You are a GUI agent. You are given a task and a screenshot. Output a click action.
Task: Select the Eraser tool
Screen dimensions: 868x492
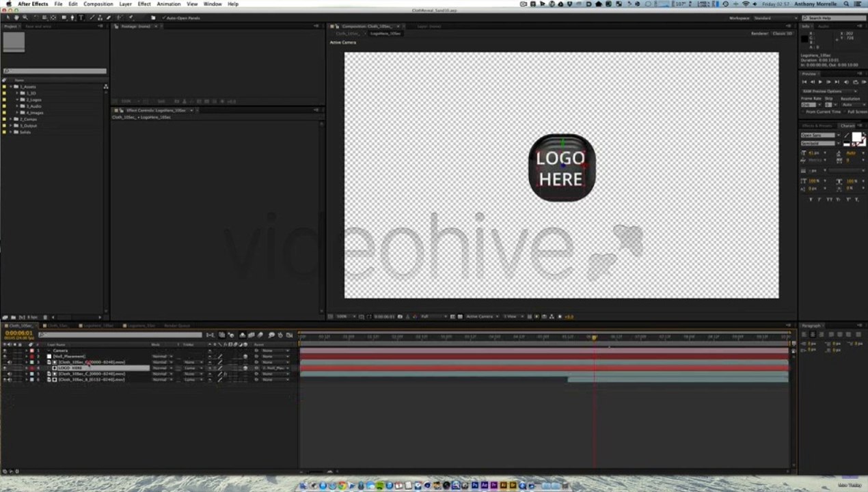(109, 18)
